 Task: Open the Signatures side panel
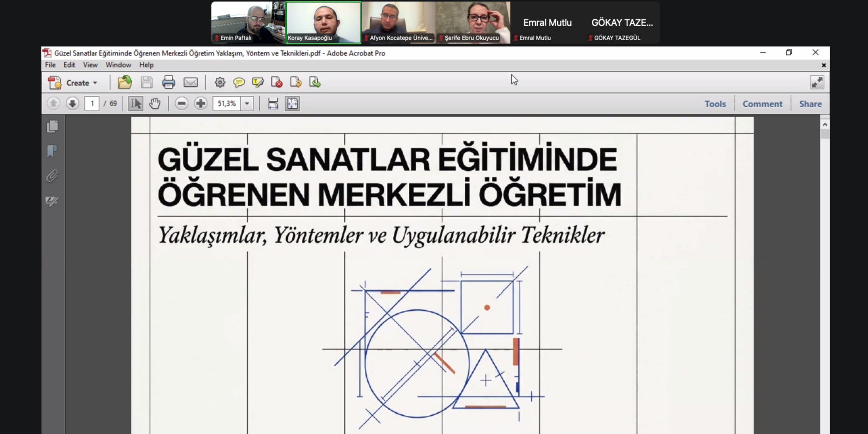pos(52,201)
